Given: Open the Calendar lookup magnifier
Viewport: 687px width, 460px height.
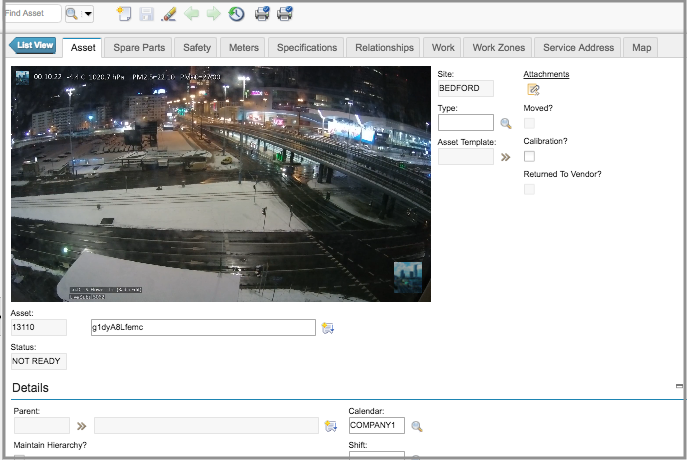Looking at the screenshot, I should [417, 427].
